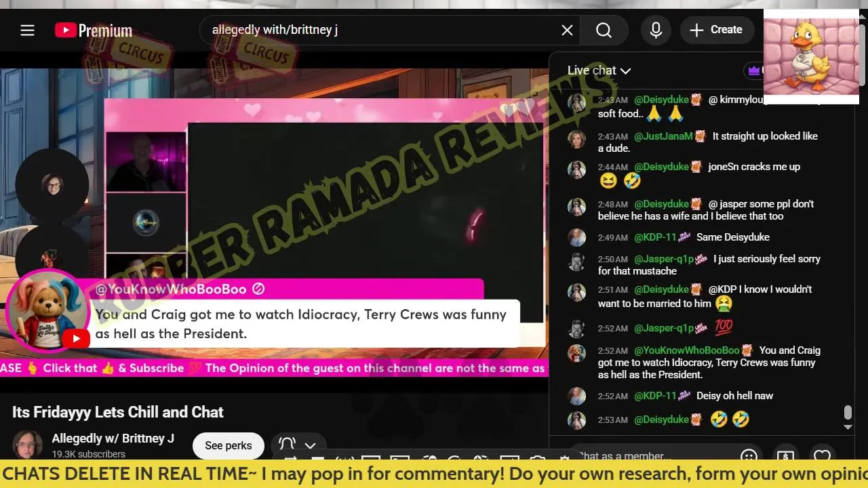
Task: Click @JustJanaM chat avatar
Action: click(576, 139)
